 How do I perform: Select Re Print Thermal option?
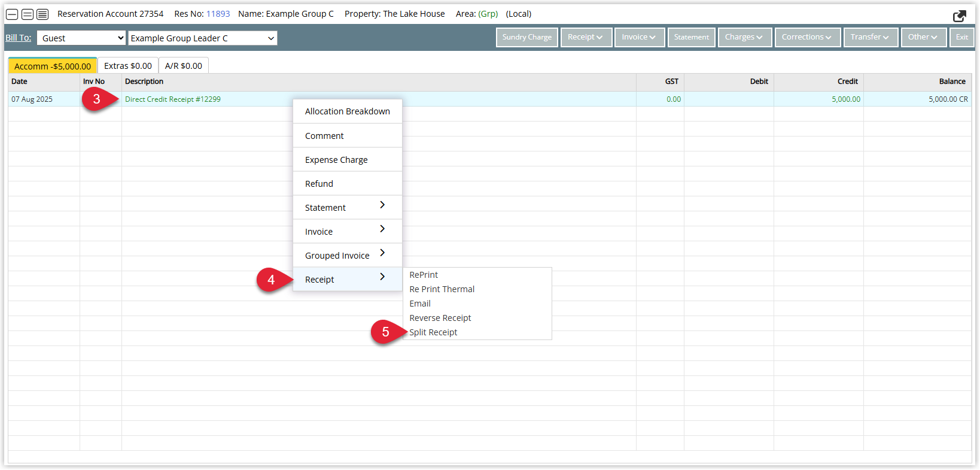pyautogui.click(x=477, y=289)
